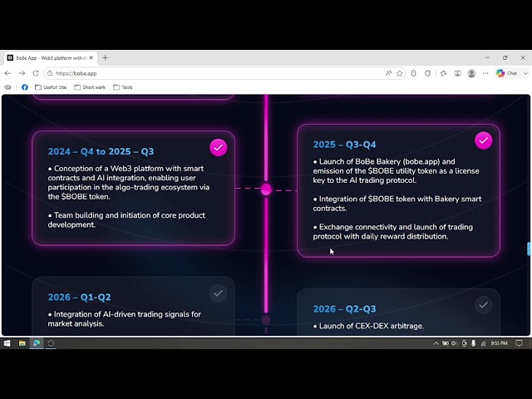Click the battery icon in system tray
Image resolution: width=532 pixels, height=399 pixels.
446,343
